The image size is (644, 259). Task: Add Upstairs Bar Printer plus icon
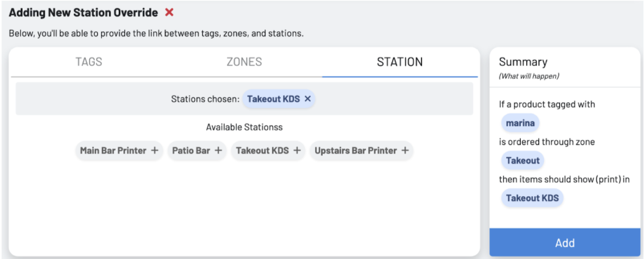click(405, 151)
